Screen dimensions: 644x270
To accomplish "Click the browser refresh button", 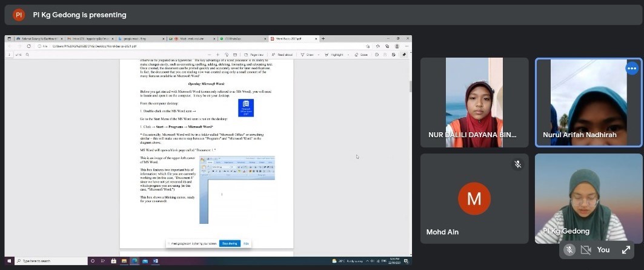I will [28, 46].
